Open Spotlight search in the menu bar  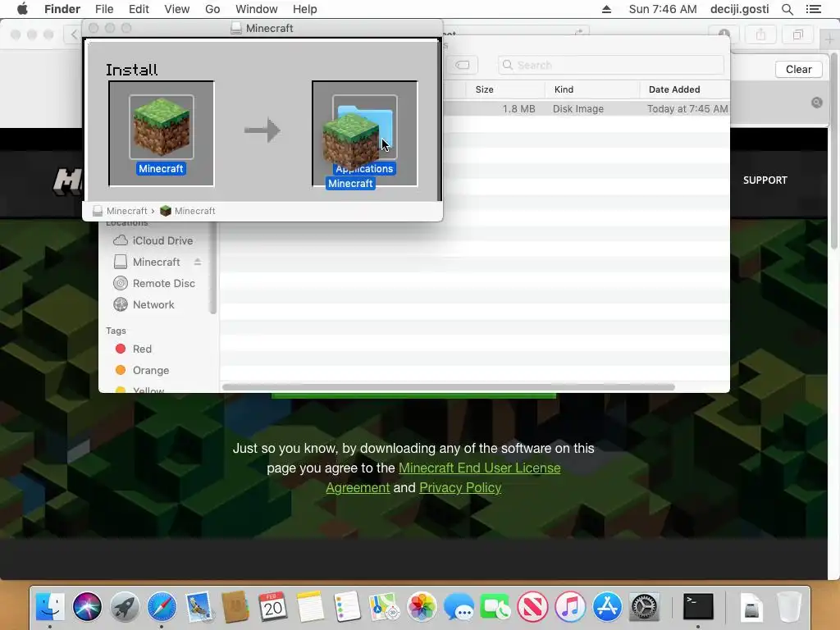tap(787, 9)
